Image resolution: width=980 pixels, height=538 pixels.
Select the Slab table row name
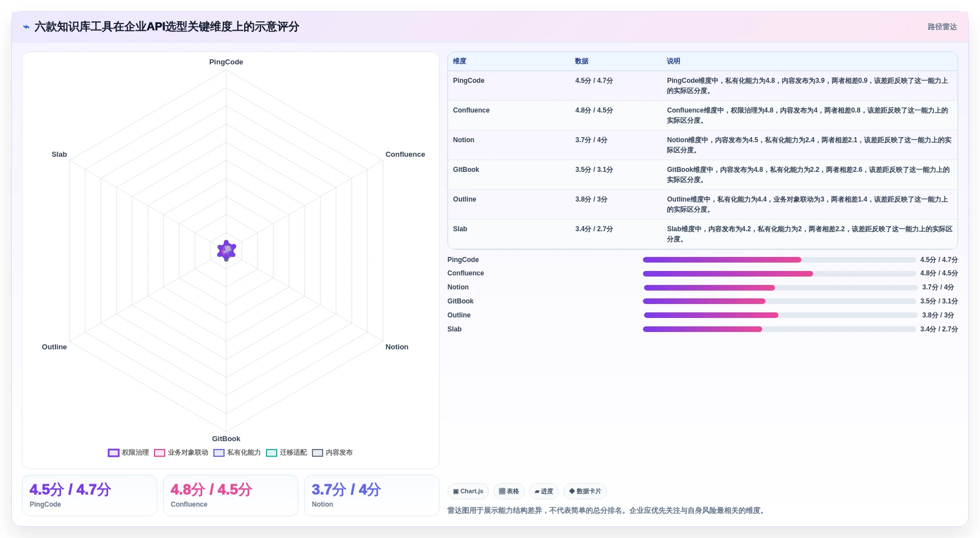460,229
